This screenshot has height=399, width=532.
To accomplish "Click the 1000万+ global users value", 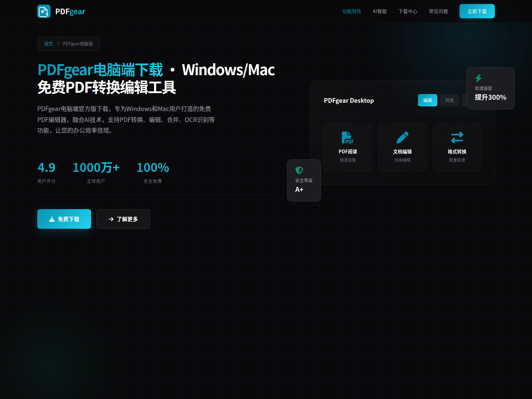I will click(96, 168).
